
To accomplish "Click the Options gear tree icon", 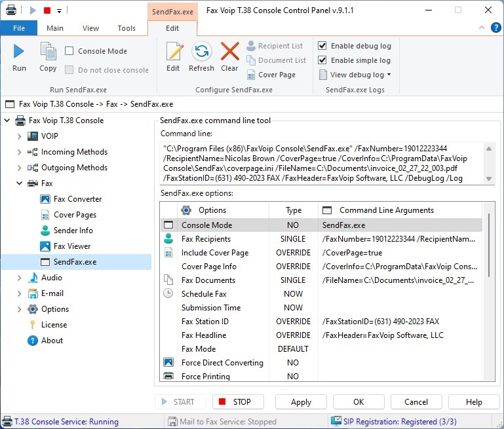I will 33,309.
